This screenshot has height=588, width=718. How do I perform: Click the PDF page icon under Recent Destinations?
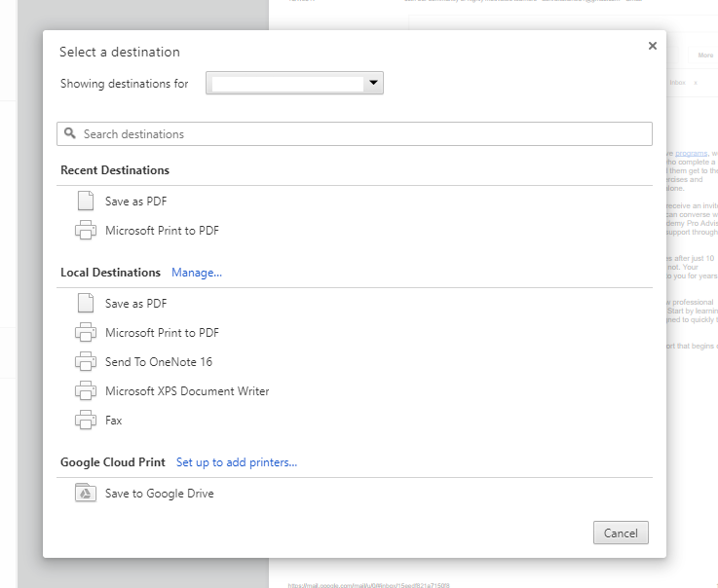(x=85, y=202)
